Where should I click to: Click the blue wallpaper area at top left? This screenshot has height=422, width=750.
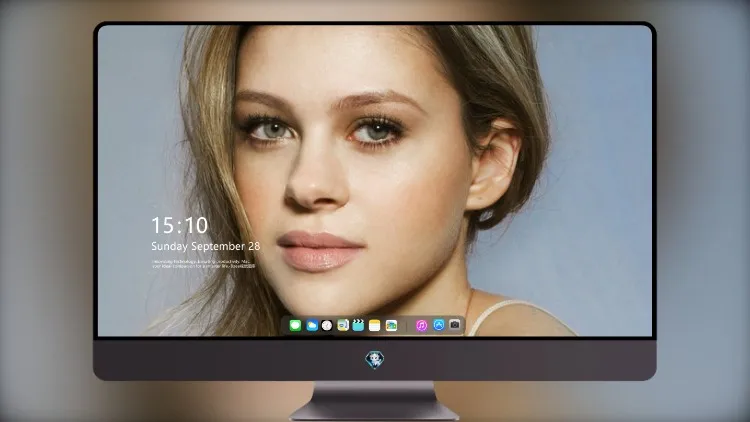139,72
